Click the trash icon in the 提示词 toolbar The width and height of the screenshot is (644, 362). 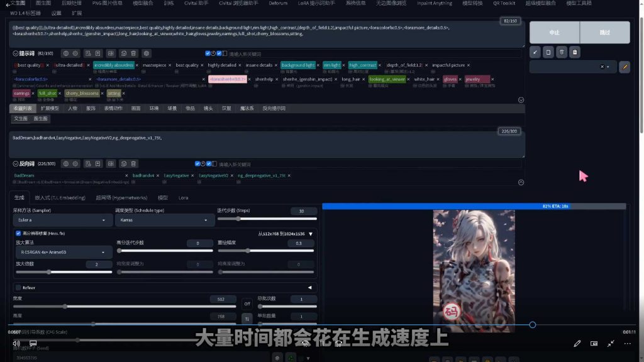click(x=133, y=53)
